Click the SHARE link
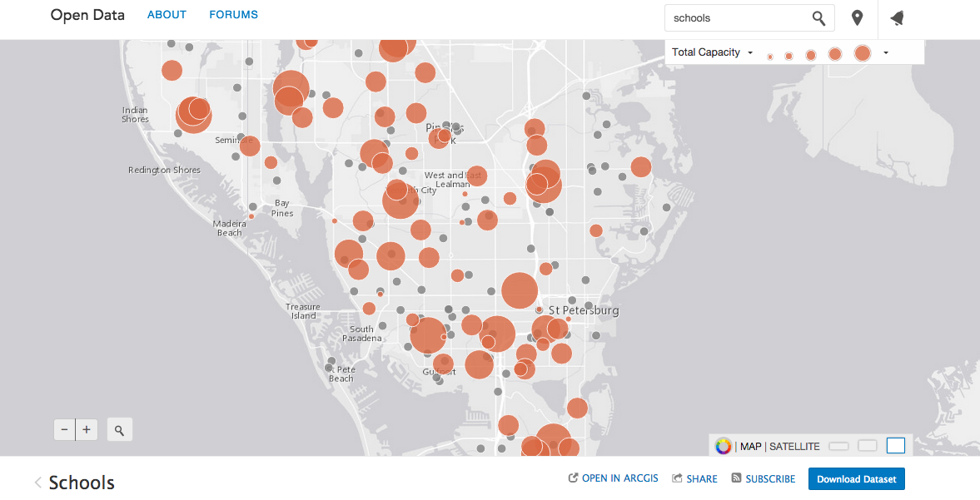The height and width of the screenshot is (500, 980). [702, 478]
